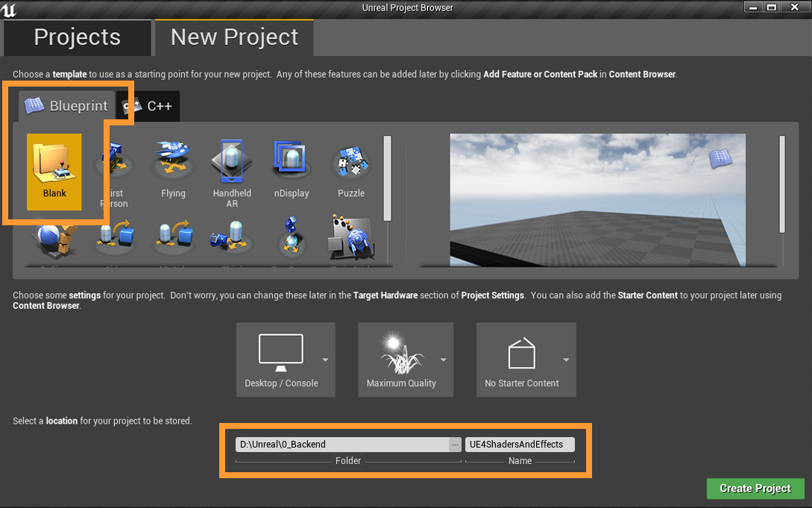Click the Unreal Engine logo in title bar

click(x=10, y=10)
